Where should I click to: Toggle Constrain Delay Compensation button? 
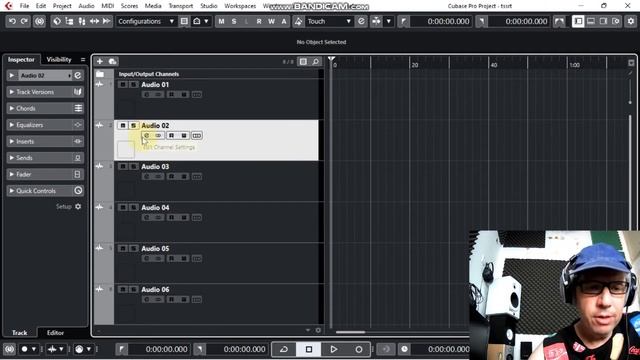39,21
